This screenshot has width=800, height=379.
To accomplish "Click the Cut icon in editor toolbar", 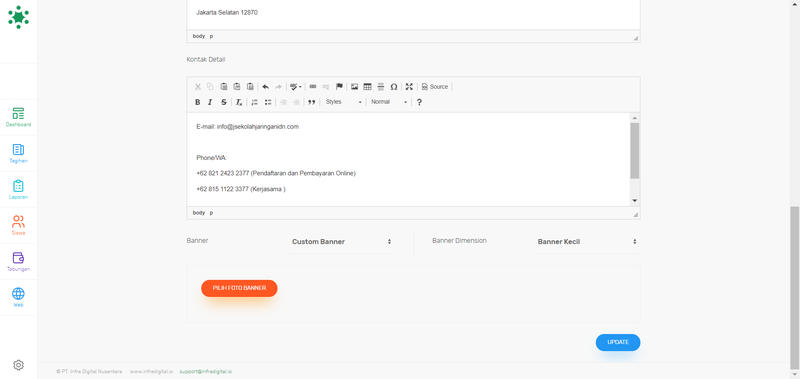I will click(x=198, y=87).
